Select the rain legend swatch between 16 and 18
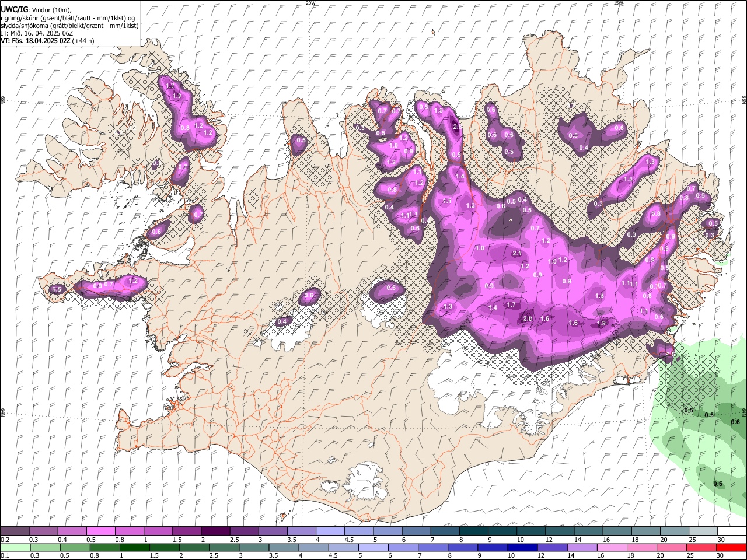 (612, 547)
